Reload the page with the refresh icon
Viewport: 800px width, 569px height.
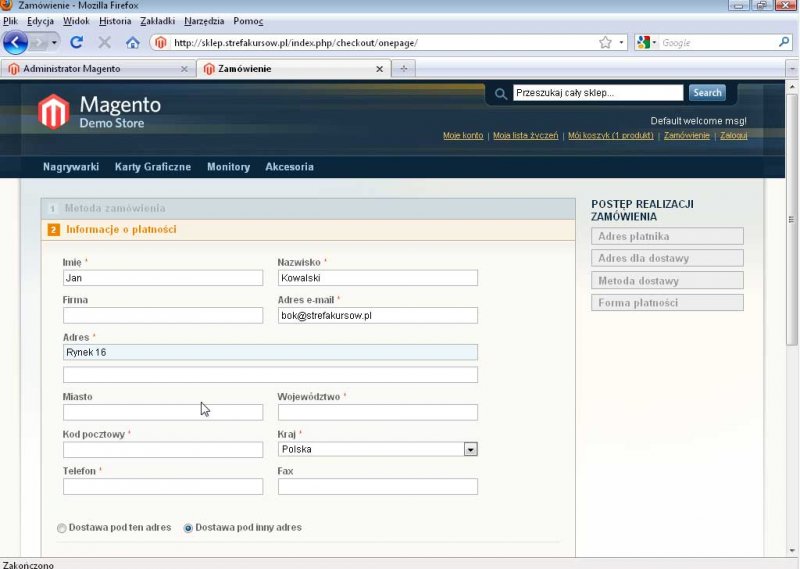(x=76, y=43)
